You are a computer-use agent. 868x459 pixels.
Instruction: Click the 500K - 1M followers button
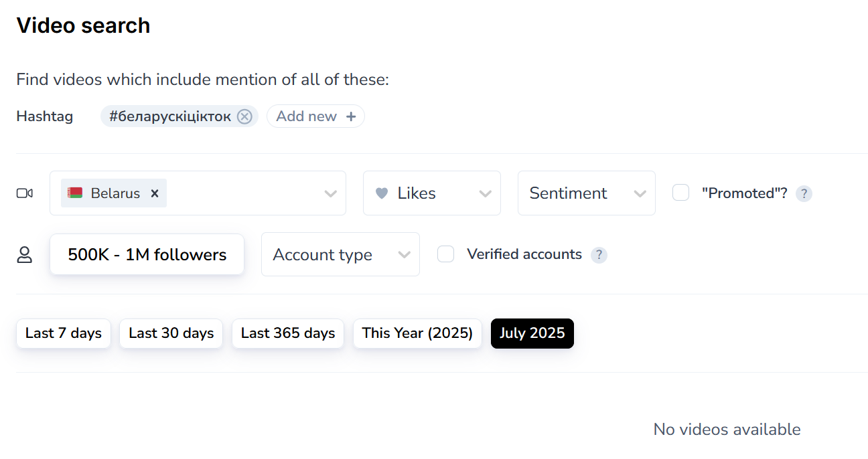coord(147,255)
